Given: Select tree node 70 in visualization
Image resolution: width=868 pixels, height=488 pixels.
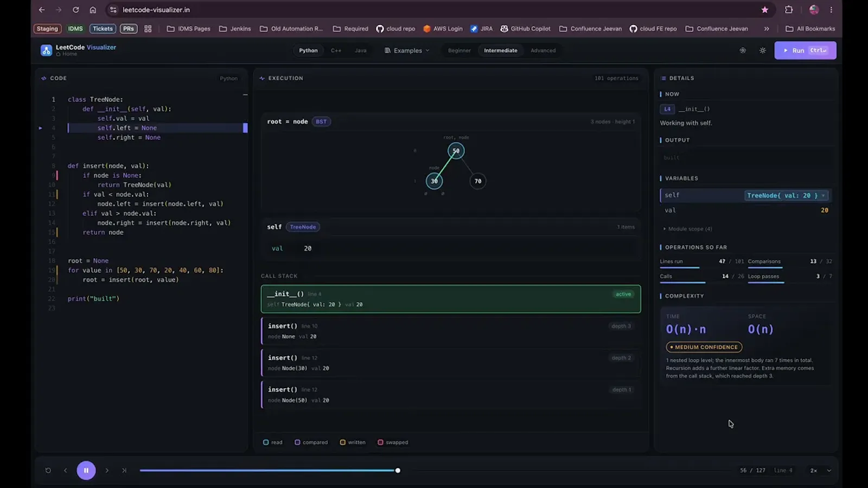Looking at the screenshot, I should [478, 181].
